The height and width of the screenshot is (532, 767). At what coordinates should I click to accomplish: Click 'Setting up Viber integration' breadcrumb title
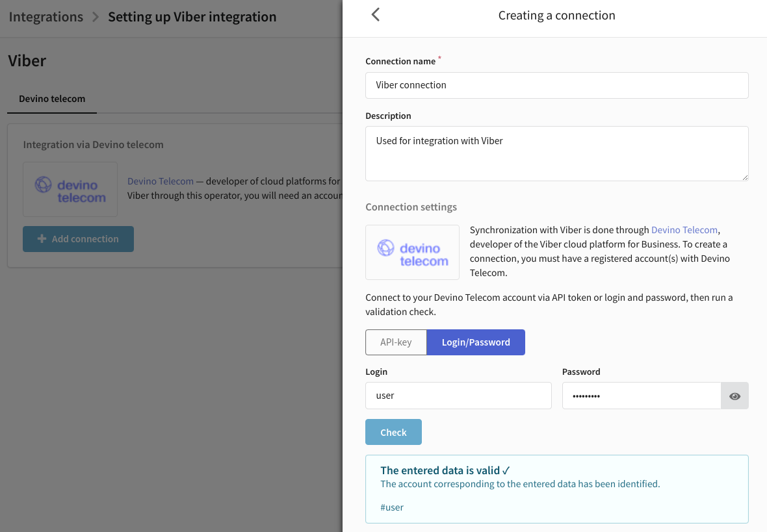point(192,17)
